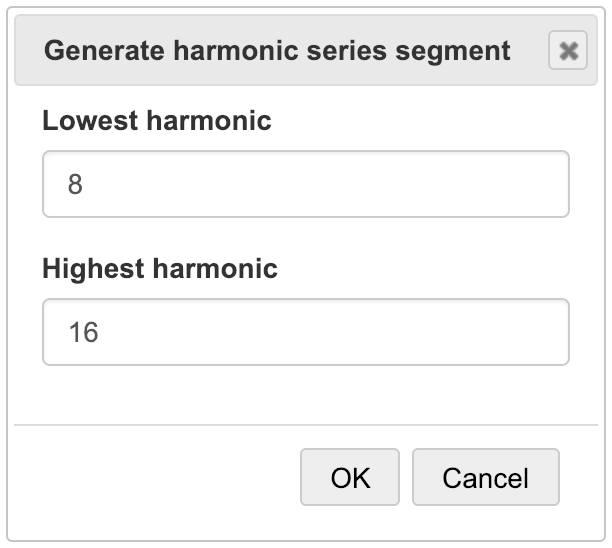Place cursor on the value 16
The height and width of the screenshot is (548, 612).
pyautogui.click(x=83, y=333)
